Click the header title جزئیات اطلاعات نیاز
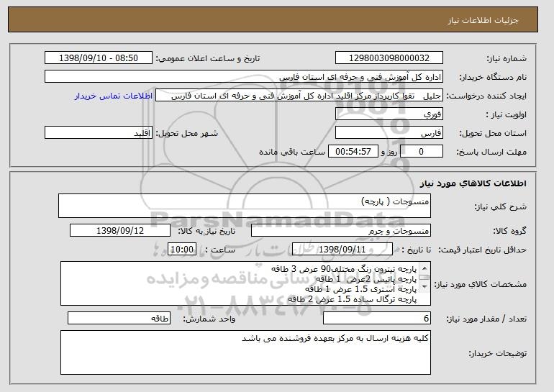 pyautogui.click(x=483, y=20)
